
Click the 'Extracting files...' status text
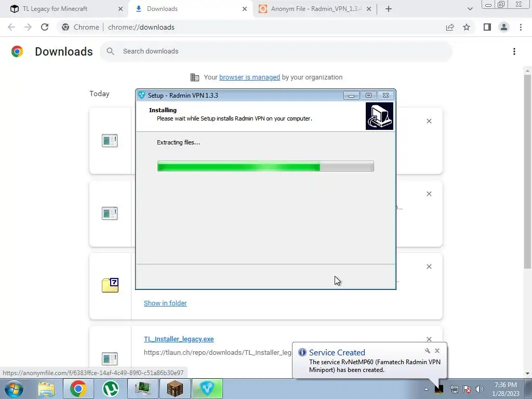[x=179, y=142]
